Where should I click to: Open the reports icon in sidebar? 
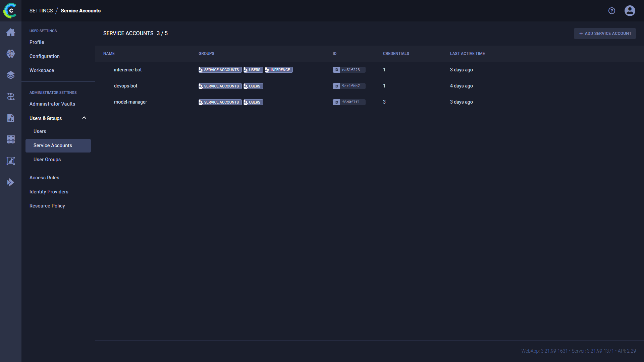point(11,118)
